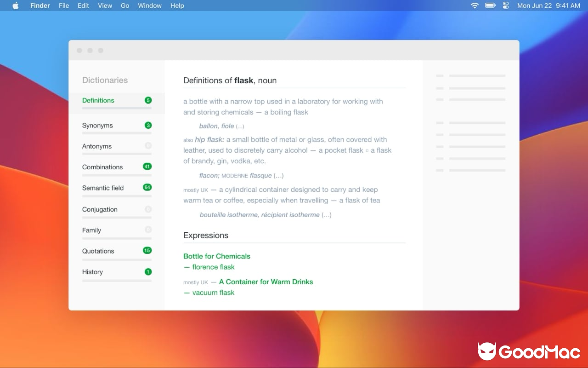
Task: Open the Help menu
Action: point(177,6)
